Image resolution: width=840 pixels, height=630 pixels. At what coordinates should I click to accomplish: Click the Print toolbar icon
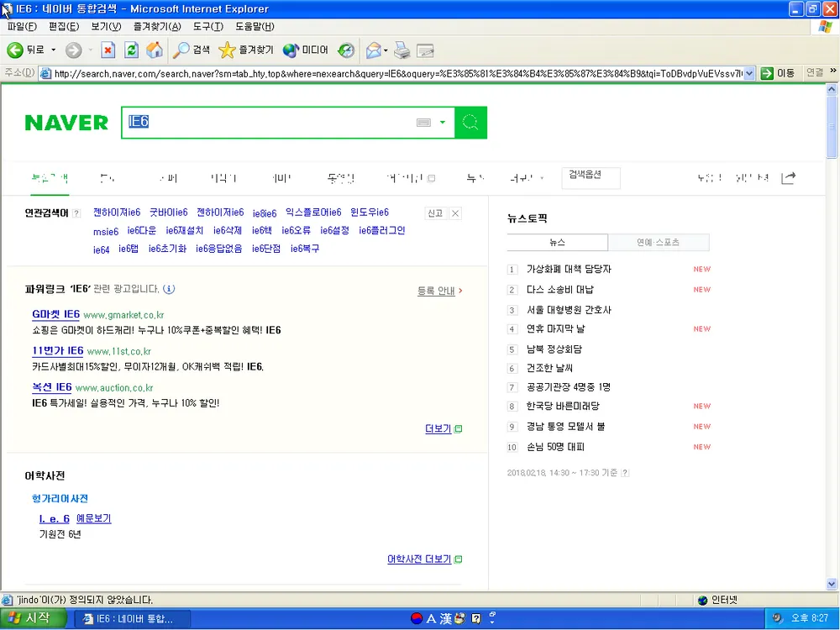[x=402, y=50]
